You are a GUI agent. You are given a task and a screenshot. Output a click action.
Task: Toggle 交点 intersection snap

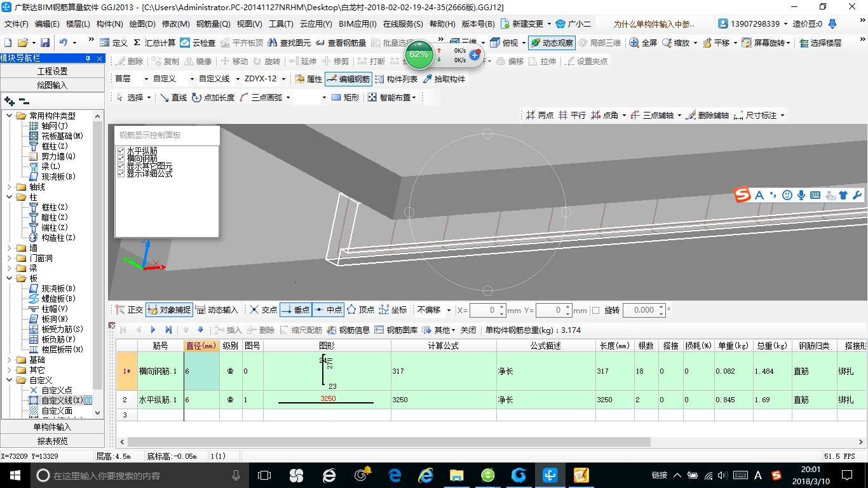point(264,309)
